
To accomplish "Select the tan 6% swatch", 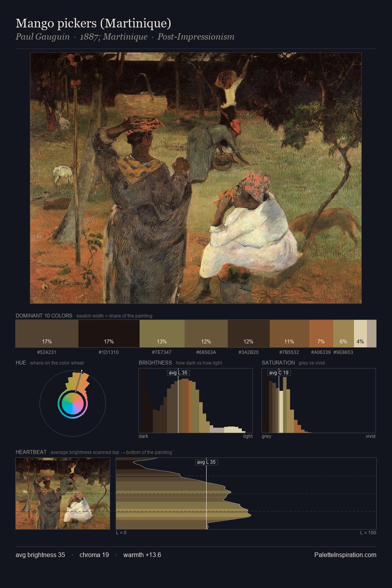I will click(x=343, y=334).
